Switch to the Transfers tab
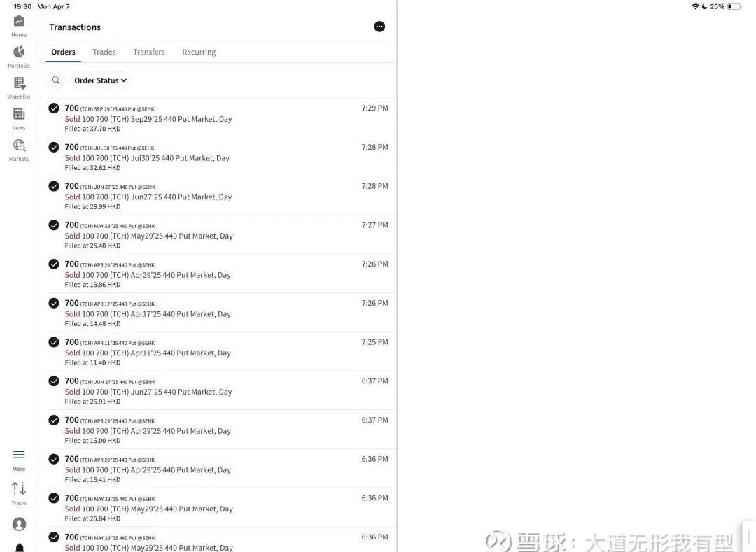The image size is (756, 552). [149, 52]
